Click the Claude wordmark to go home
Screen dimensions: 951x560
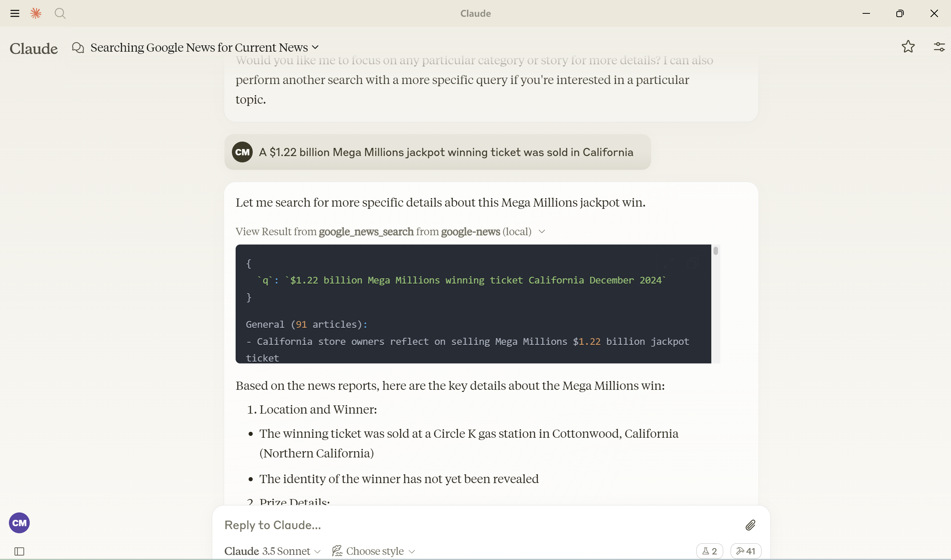[33, 49]
